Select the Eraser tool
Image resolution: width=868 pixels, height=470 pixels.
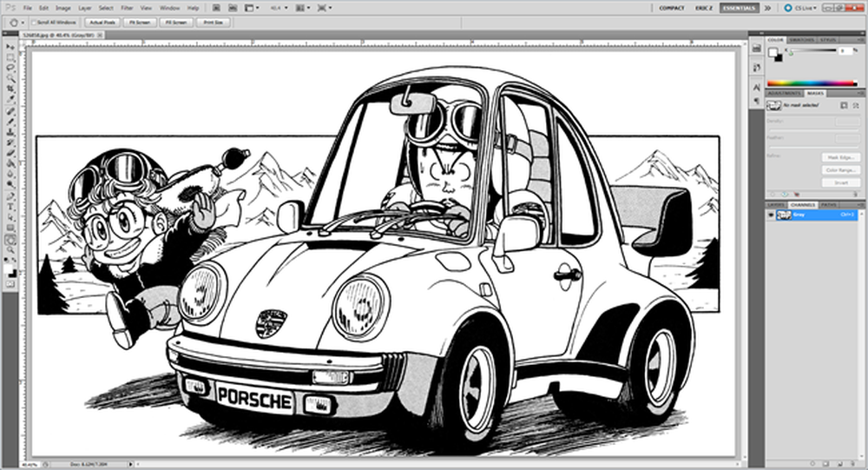[10, 153]
